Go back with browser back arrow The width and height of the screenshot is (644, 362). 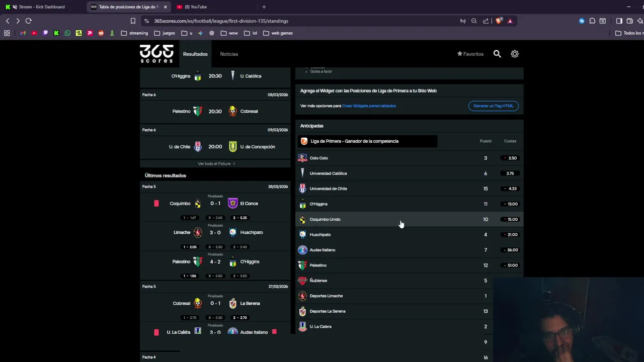8,21
